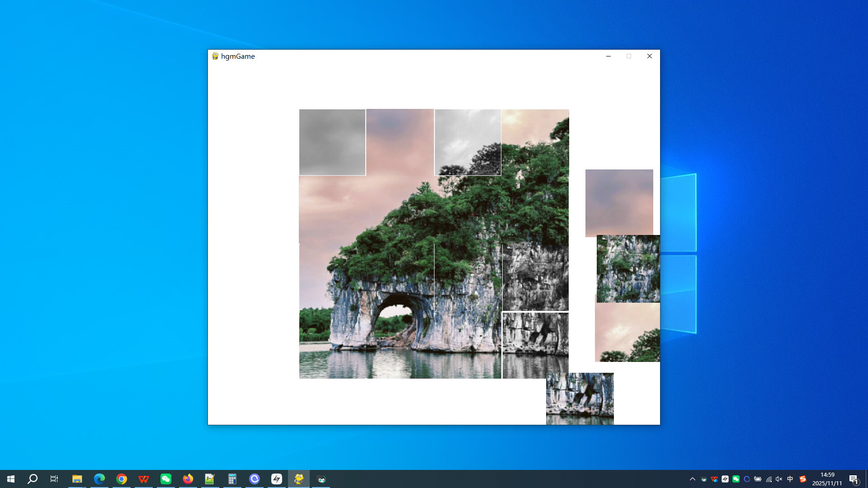Screen dimensions: 868x488
Task: Launch the Calculator from the taskbar
Action: tap(232, 479)
